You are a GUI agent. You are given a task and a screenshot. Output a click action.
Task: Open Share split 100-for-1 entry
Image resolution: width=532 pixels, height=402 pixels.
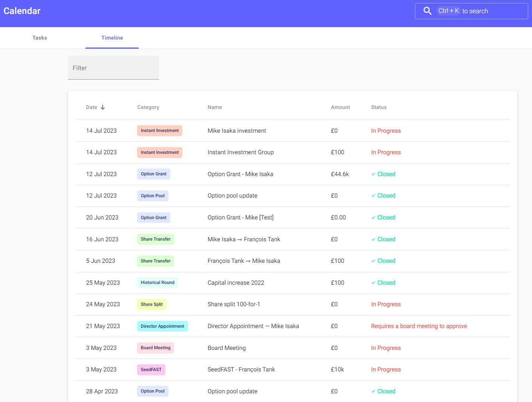(234, 304)
